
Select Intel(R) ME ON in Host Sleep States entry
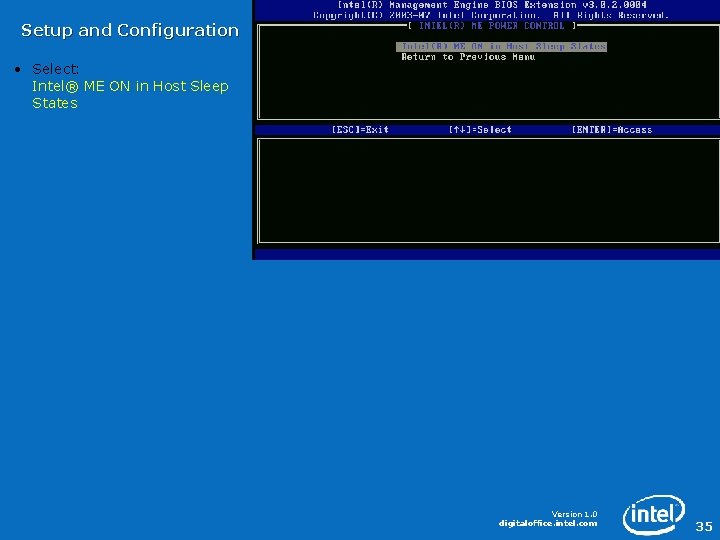click(501, 46)
